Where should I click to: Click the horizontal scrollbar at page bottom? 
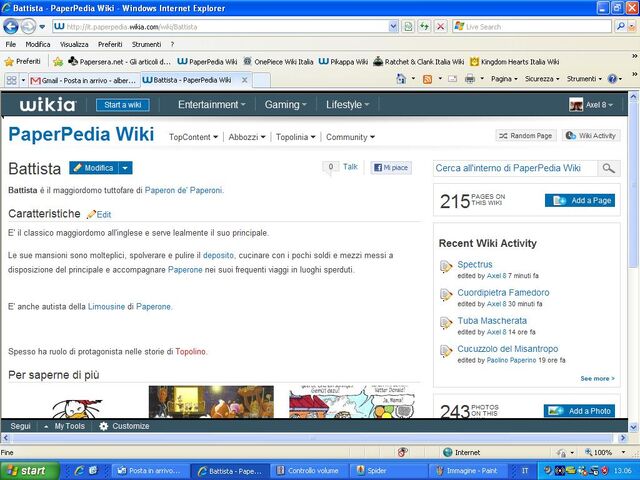313,438
